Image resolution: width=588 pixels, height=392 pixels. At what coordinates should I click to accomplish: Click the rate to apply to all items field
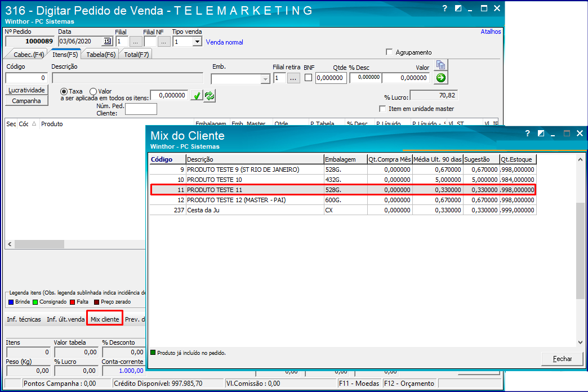[169, 95]
